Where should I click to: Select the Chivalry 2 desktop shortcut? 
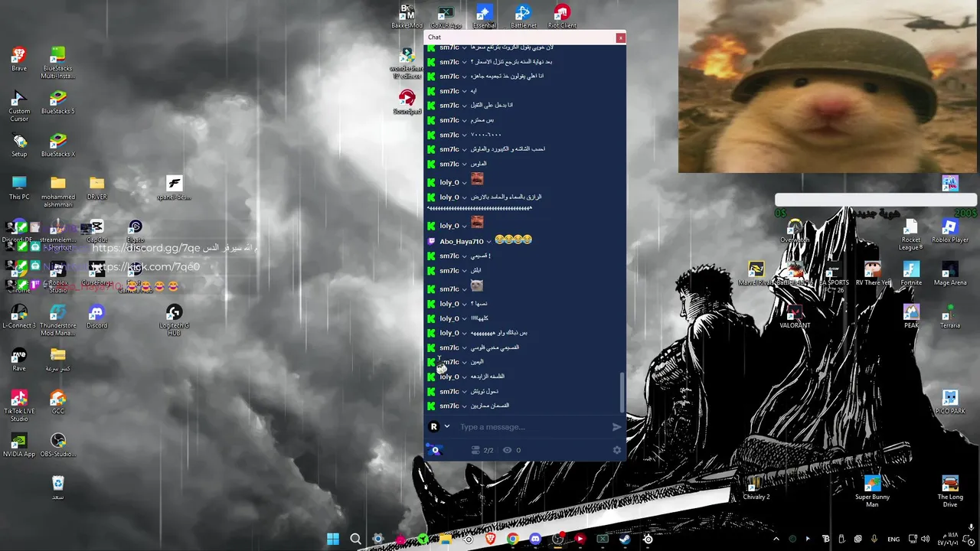coord(756,487)
